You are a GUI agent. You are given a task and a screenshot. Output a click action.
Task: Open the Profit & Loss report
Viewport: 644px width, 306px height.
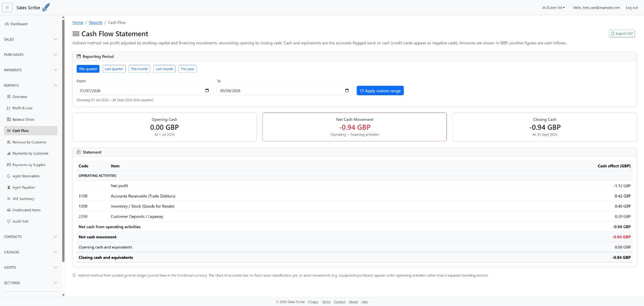31,108
